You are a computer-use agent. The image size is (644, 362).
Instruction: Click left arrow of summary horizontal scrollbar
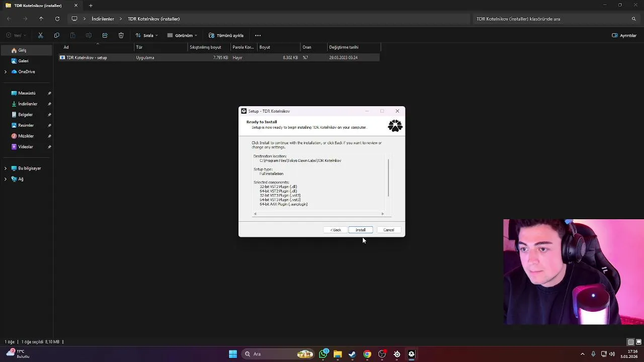pos(255,214)
